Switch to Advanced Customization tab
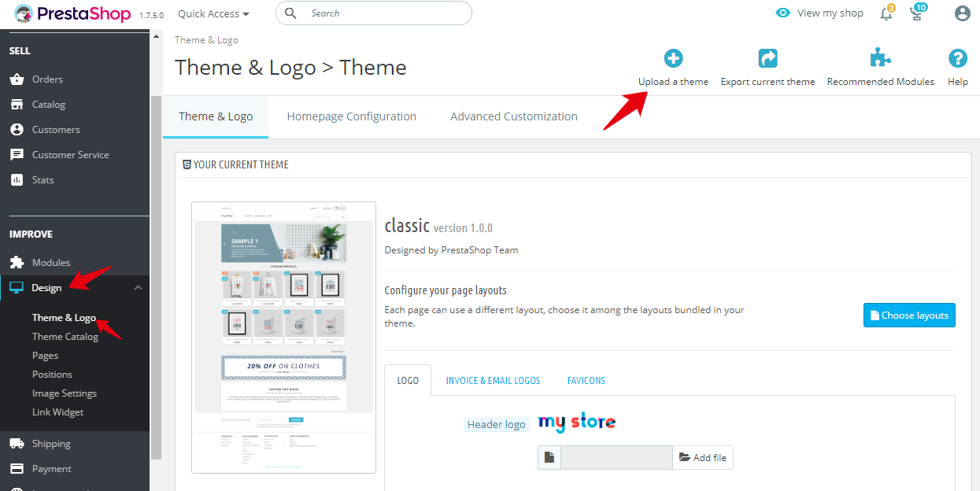Screen dimensions: 980x491 [x=514, y=116]
